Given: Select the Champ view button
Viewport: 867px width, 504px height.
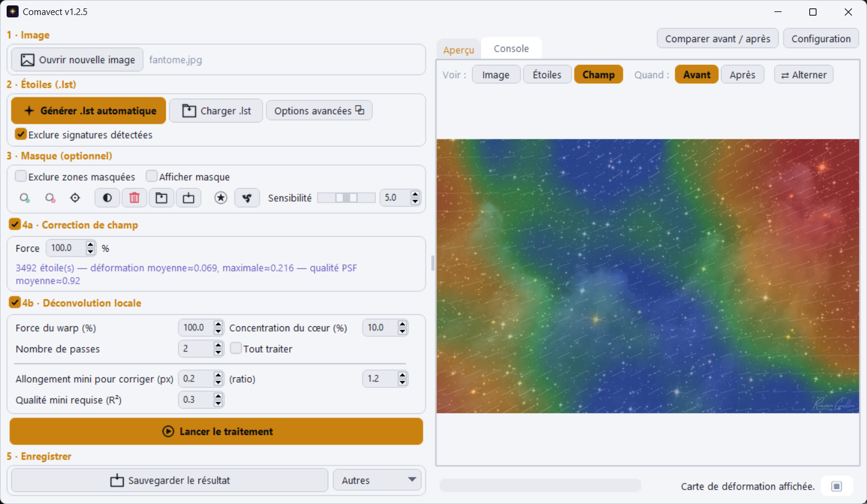Looking at the screenshot, I should pos(598,74).
